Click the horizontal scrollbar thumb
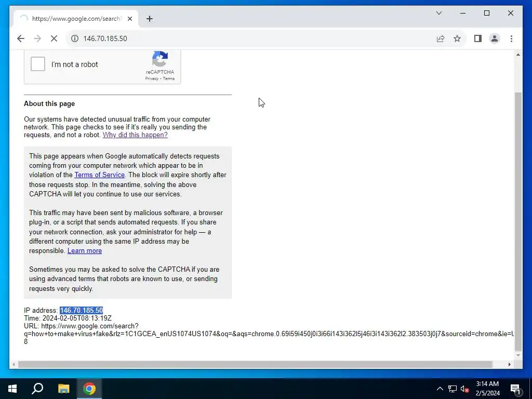The width and height of the screenshot is (532, 399). (x=255, y=364)
